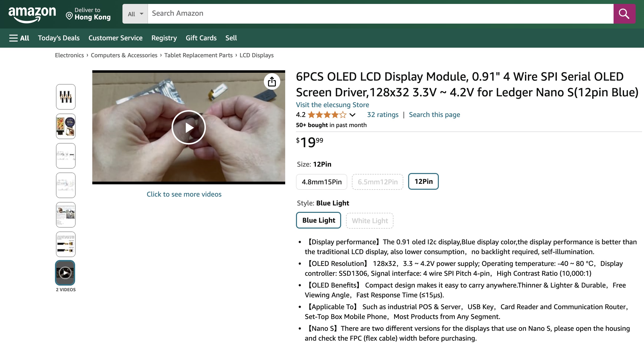Choose the 12Pin size option
This screenshot has height=348, width=644.
click(423, 181)
